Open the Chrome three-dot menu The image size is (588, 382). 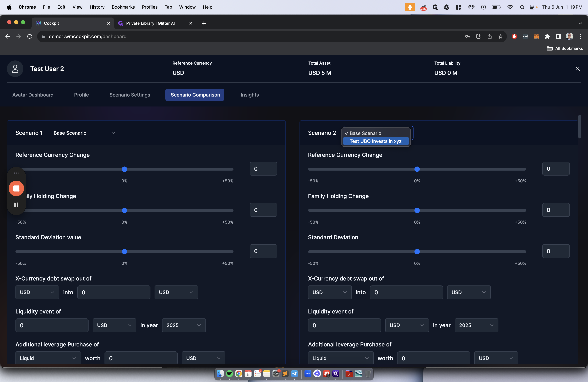[x=580, y=37]
